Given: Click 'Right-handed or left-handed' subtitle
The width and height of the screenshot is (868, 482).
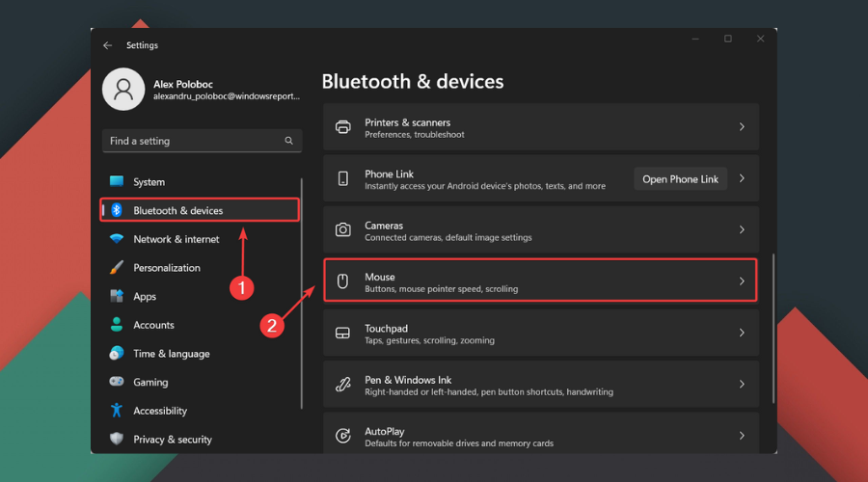Looking at the screenshot, I should (489, 391).
